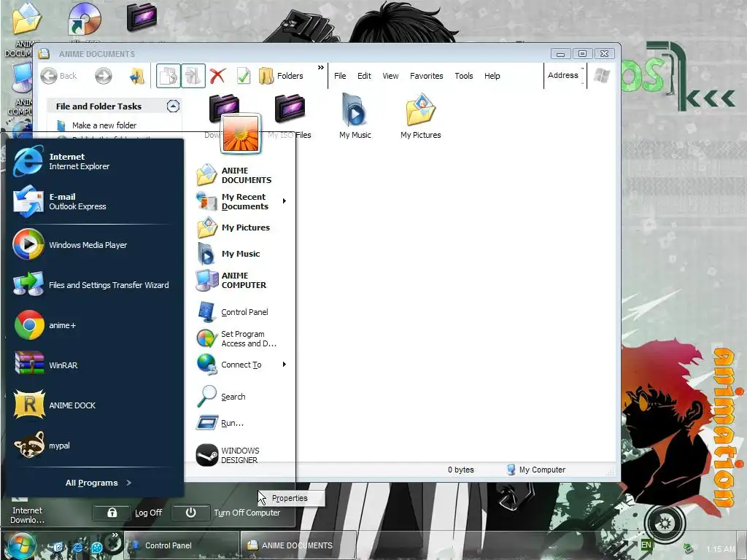The height and width of the screenshot is (560, 747).
Task: Click Forward arrow in explorer toolbar
Action: [104, 76]
